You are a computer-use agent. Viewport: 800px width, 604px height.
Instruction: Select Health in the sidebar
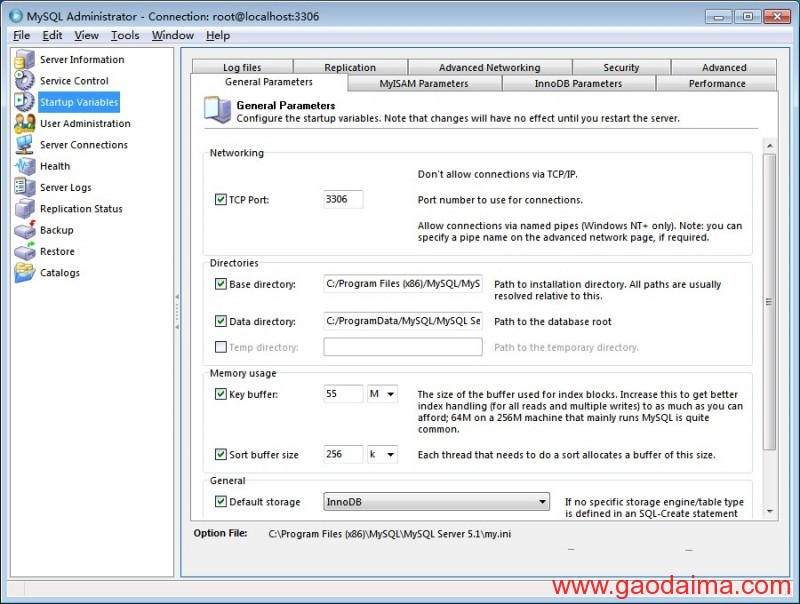55,166
